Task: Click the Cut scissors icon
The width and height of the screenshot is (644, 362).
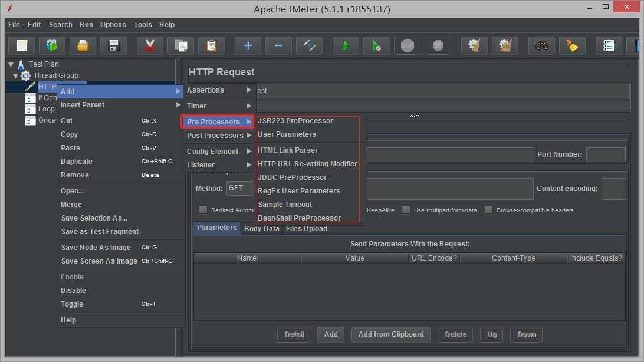Action: 150,45
